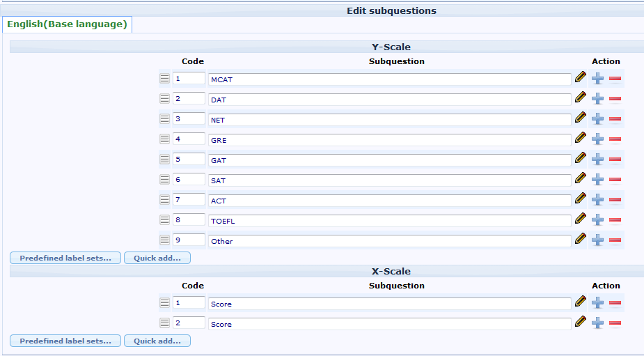The image size is (644, 356).
Task: Delete the TOEFL subquestion with red minus
Action: (615, 220)
